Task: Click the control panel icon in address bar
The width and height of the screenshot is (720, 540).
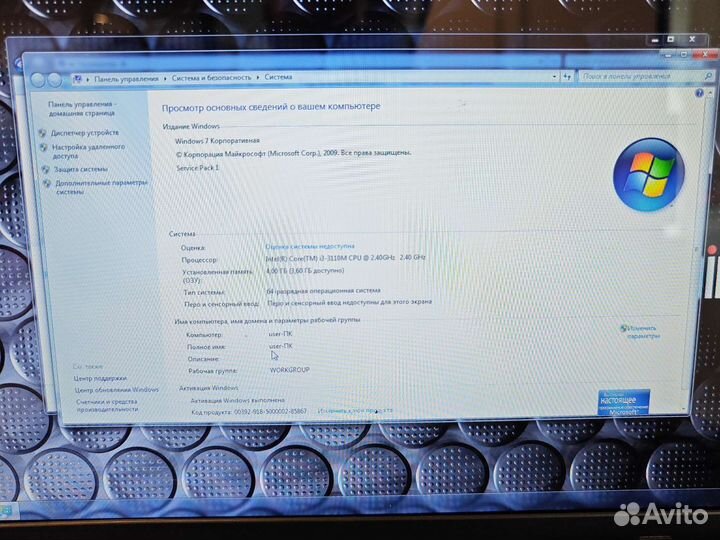Action: coord(77,79)
